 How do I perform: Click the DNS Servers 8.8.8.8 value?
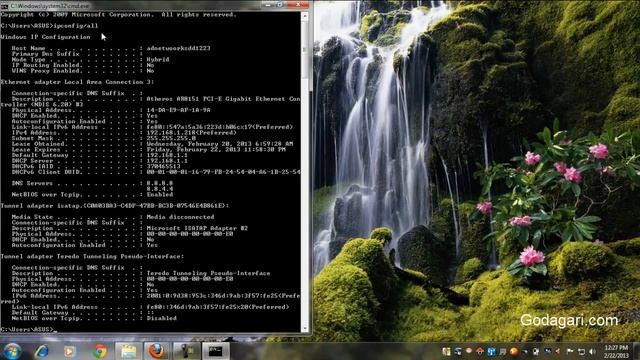coord(160,183)
